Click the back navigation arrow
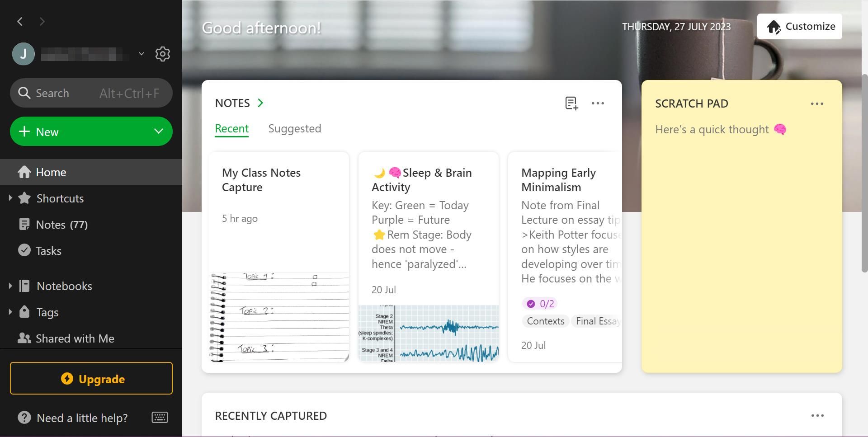Screen dimensions: 868x437 point(20,21)
